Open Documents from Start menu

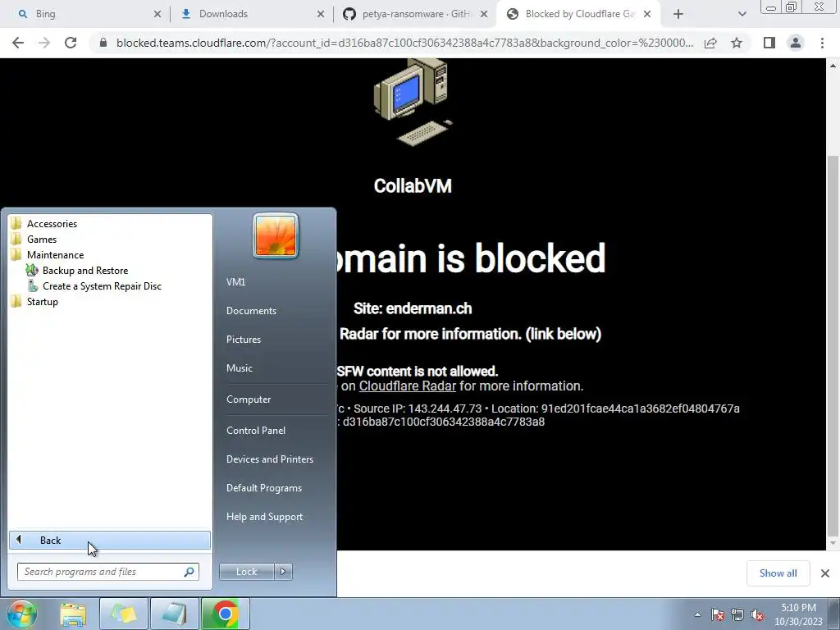pyautogui.click(x=251, y=311)
